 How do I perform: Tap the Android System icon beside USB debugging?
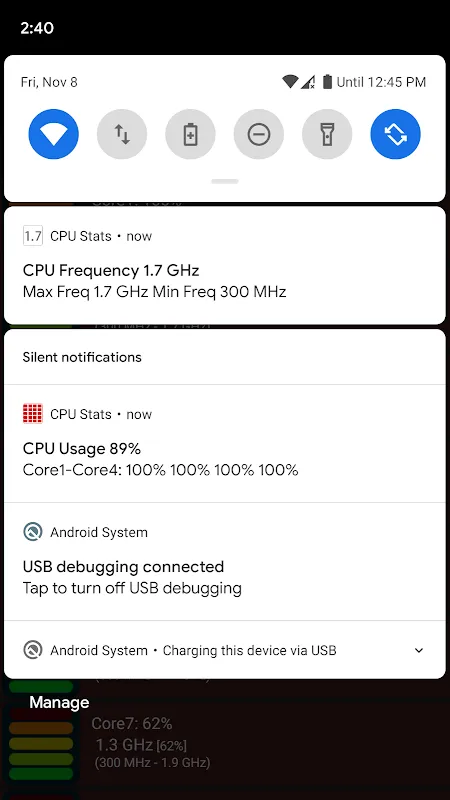33,532
